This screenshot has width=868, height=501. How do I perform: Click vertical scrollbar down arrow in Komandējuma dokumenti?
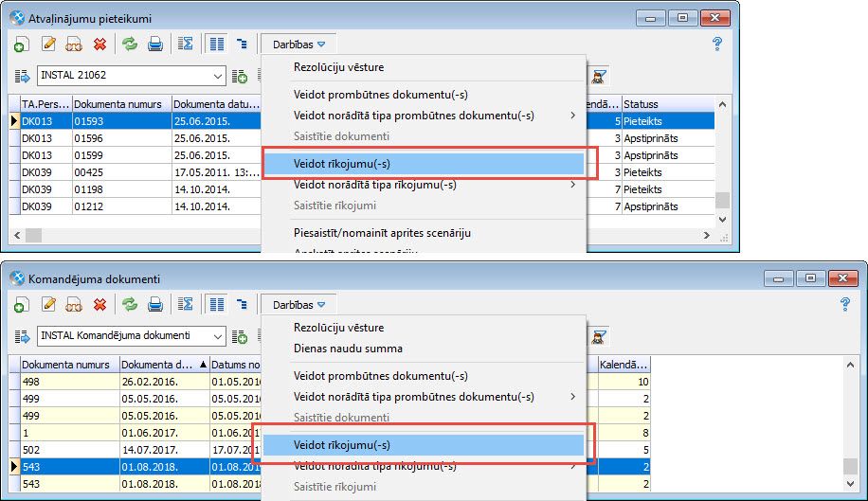850,483
